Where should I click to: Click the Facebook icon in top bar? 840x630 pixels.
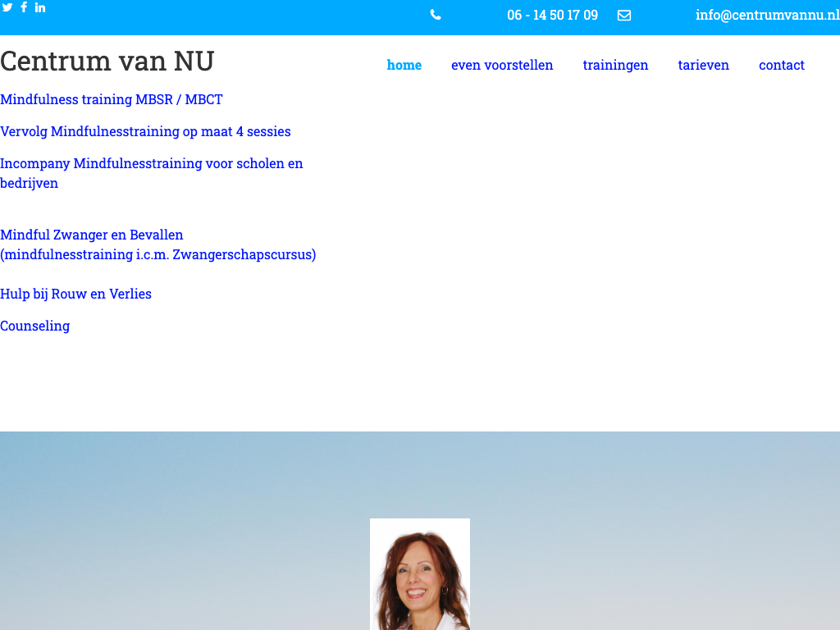pos(24,7)
